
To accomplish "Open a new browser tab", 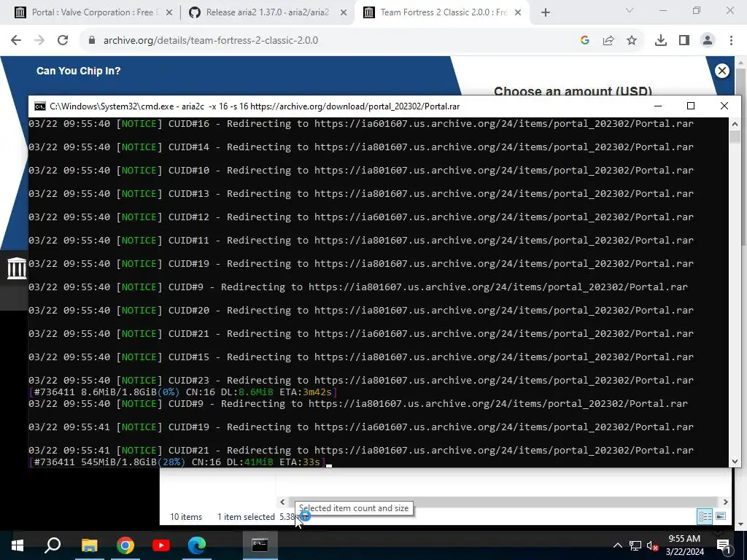I will [x=546, y=13].
